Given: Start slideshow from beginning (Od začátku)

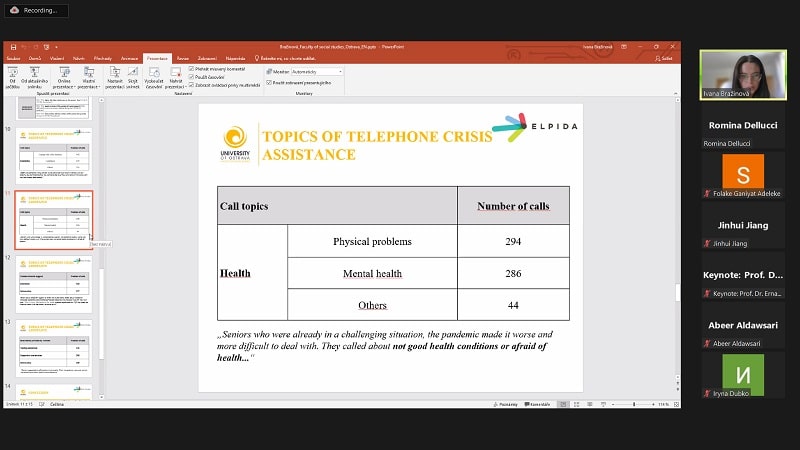Looking at the screenshot, I should coord(14,75).
